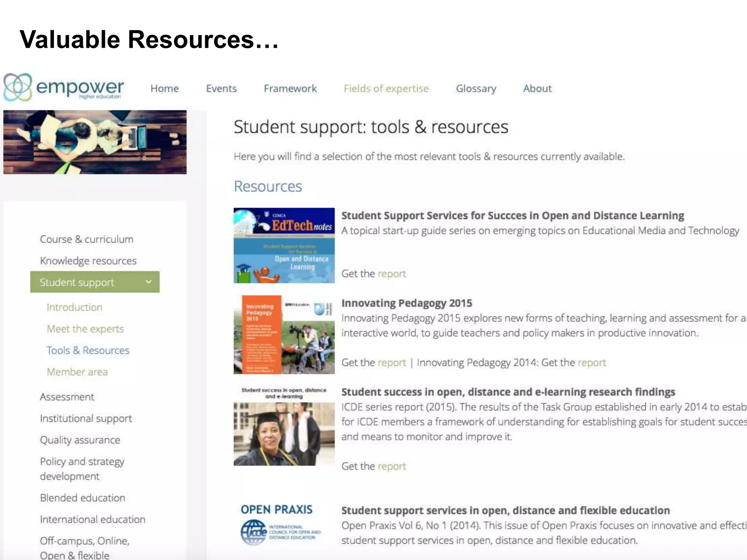Open the Glossary page
Screen dimensions: 747x560
click(476, 89)
